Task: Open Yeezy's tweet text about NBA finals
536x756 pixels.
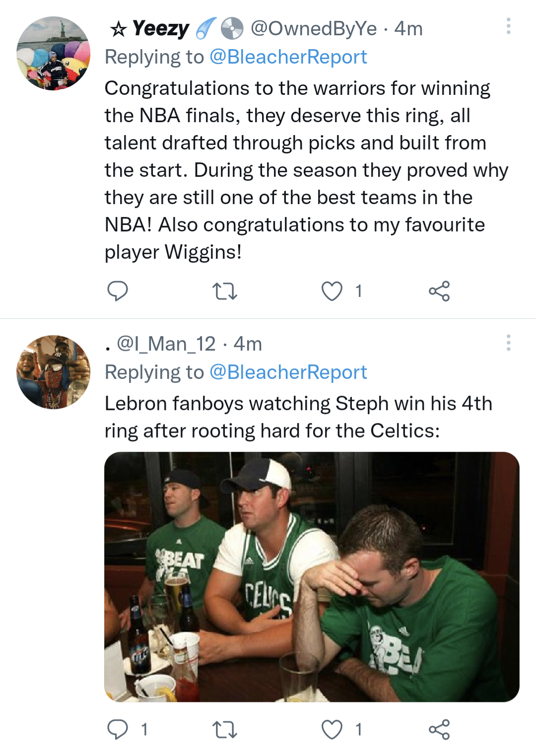Action: click(x=298, y=170)
